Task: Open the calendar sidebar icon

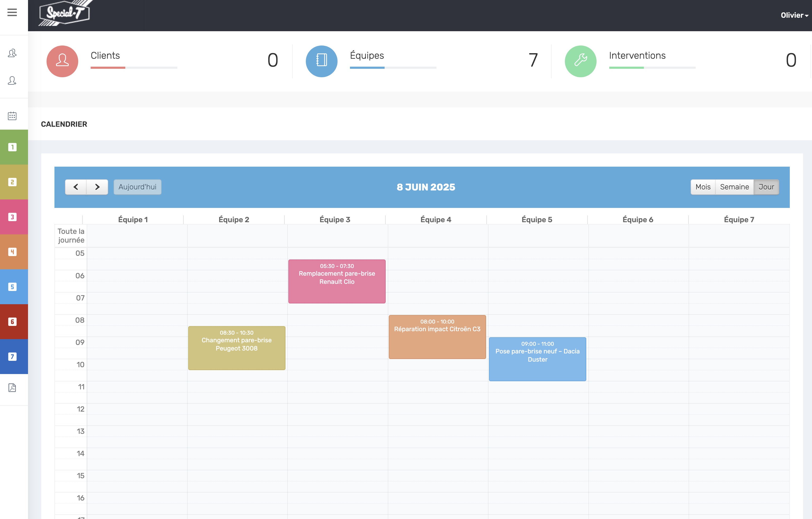Action: tap(12, 116)
